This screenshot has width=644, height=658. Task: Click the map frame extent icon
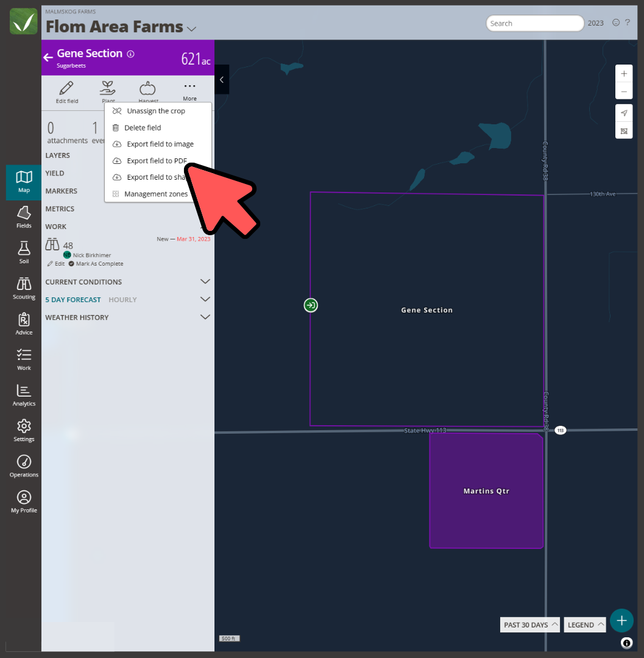[x=624, y=131]
